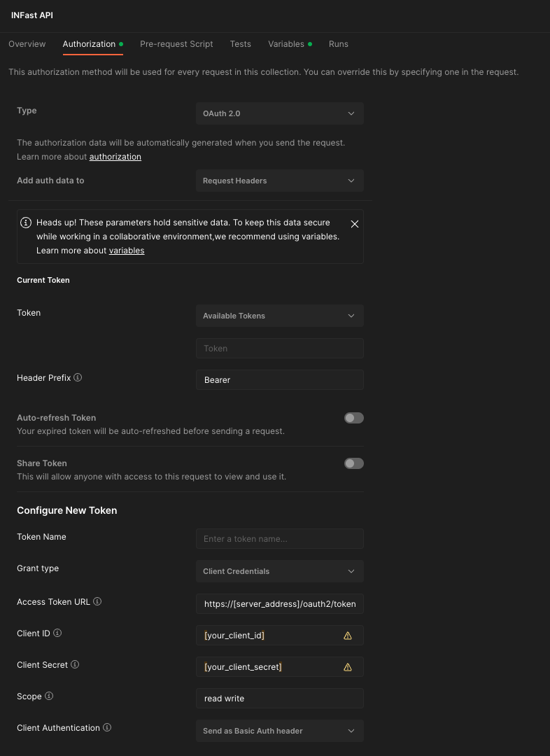This screenshot has width=550, height=756.
Task: Show info tooltip for Scope
Action: coord(49,696)
